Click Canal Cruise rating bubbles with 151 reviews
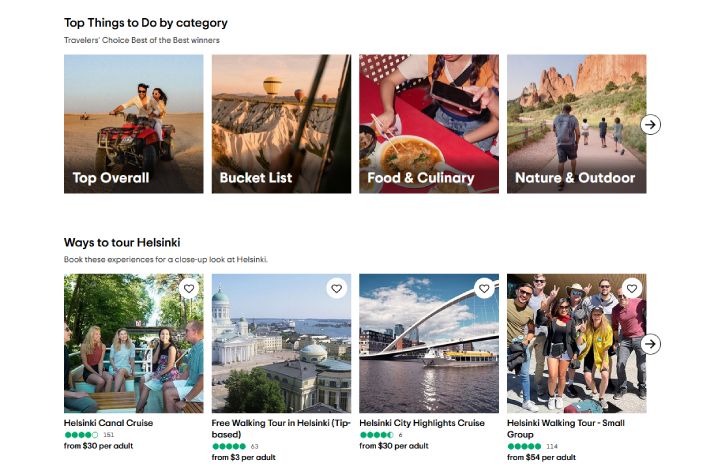 pos(89,435)
